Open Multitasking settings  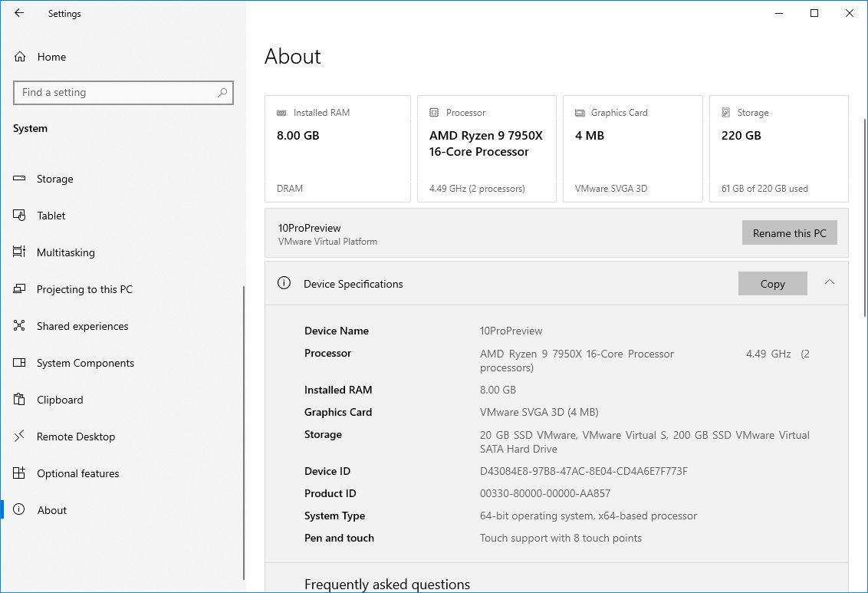tap(122, 252)
